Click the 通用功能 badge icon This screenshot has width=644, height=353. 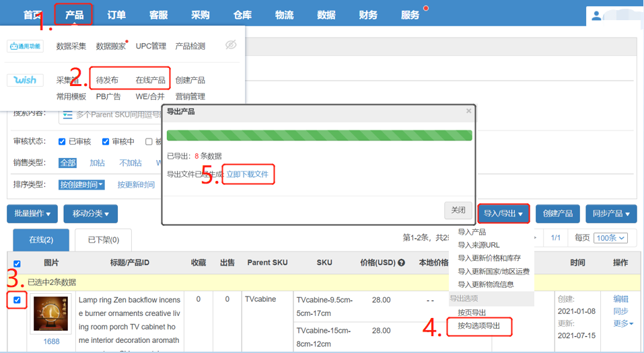[25, 46]
